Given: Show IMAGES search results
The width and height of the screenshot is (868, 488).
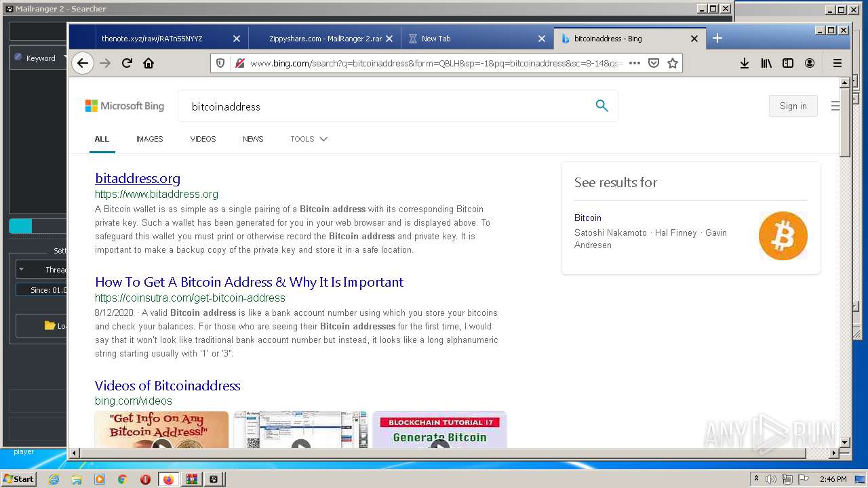Looking at the screenshot, I should point(149,139).
